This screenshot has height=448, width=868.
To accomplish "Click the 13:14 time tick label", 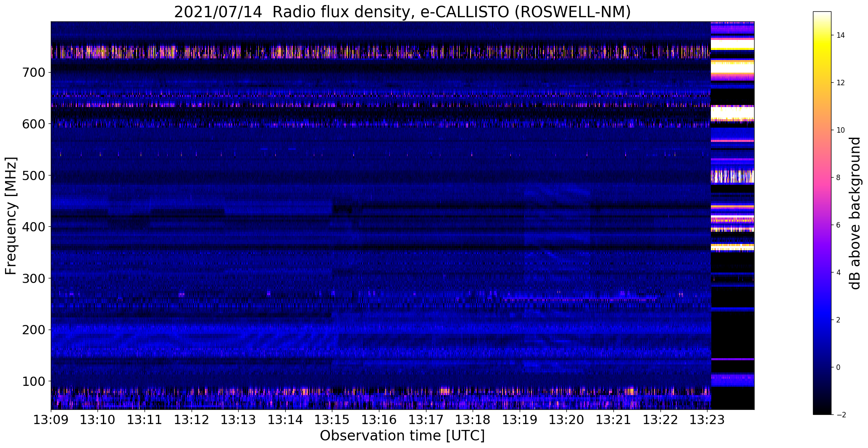I will pyautogui.click(x=285, y=420).
